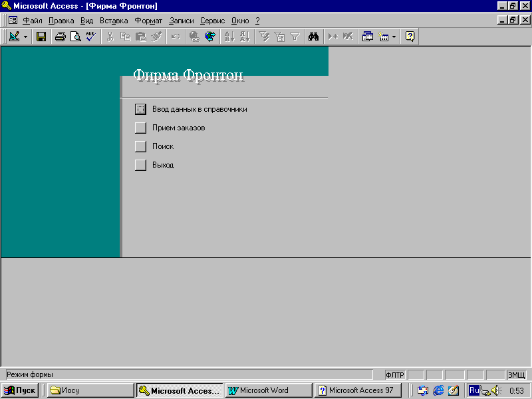Click the Undo arrow icon
Screen dimensions: 532x399
[176, 37]
